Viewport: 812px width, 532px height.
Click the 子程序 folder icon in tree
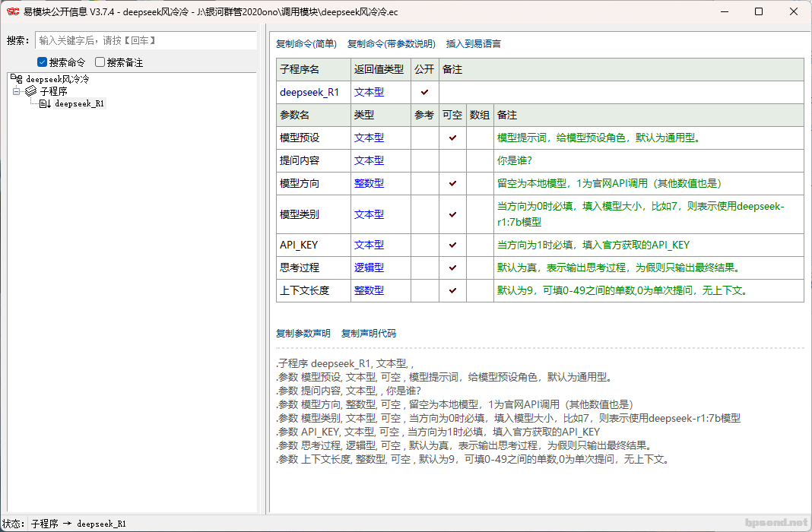pos(31,91)
